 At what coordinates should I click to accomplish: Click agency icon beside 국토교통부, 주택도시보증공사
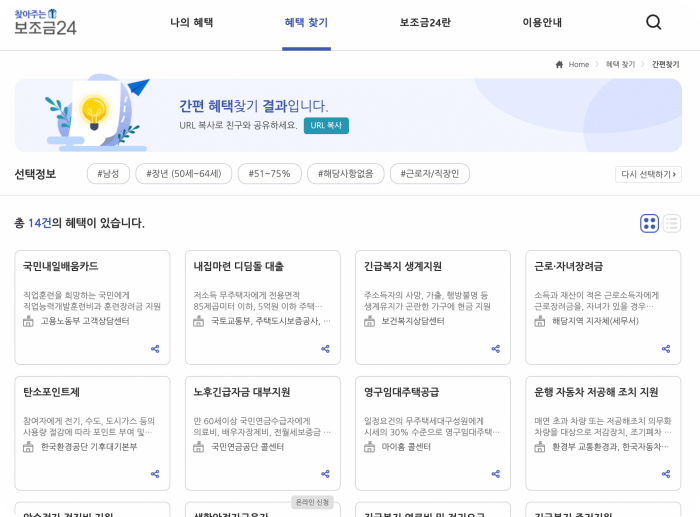(x=199, y=321)
